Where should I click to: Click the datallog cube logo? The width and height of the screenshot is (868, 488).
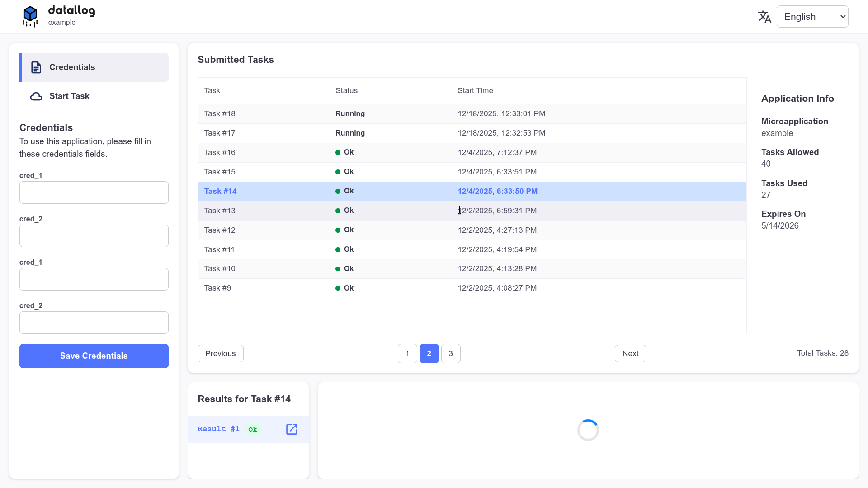tap(30, 16)
